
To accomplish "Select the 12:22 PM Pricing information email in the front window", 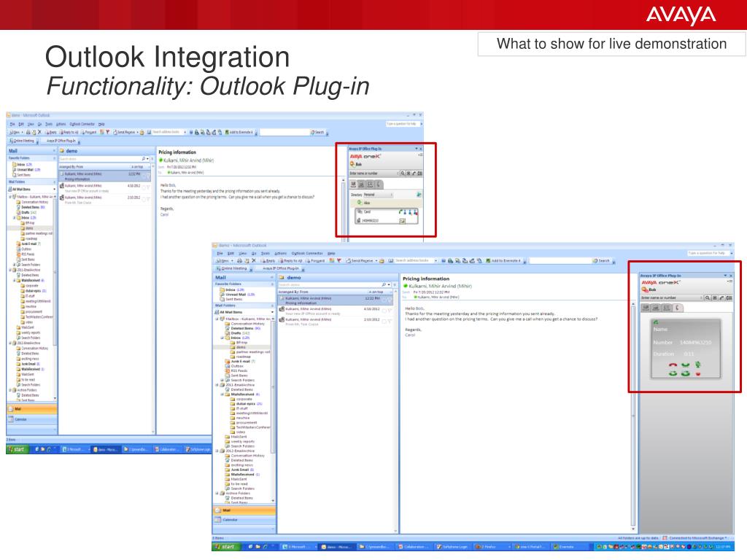I will click(336, 300).
